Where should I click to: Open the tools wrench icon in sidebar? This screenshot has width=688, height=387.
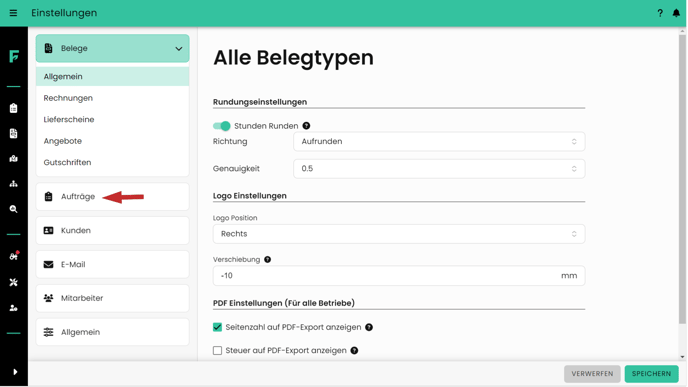[x=14, y=282]
